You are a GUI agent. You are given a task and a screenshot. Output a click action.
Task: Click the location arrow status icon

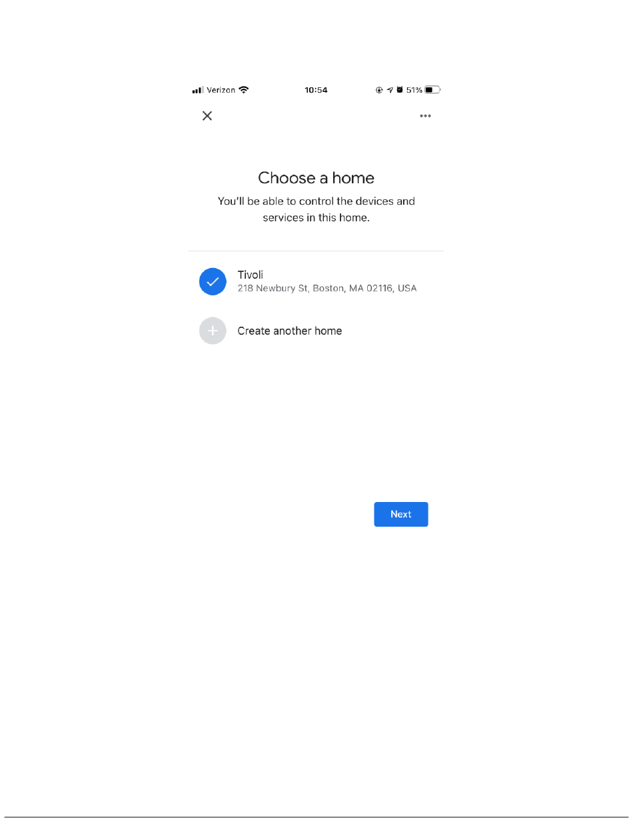390,90
